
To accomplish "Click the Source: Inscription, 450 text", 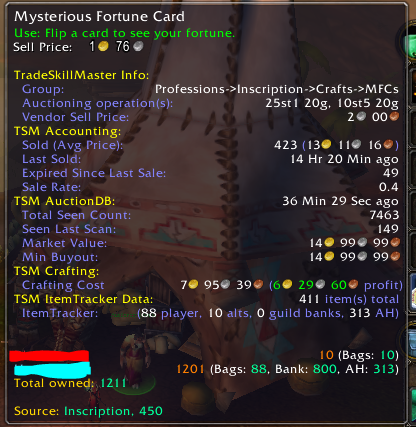I will pos(88,411).
